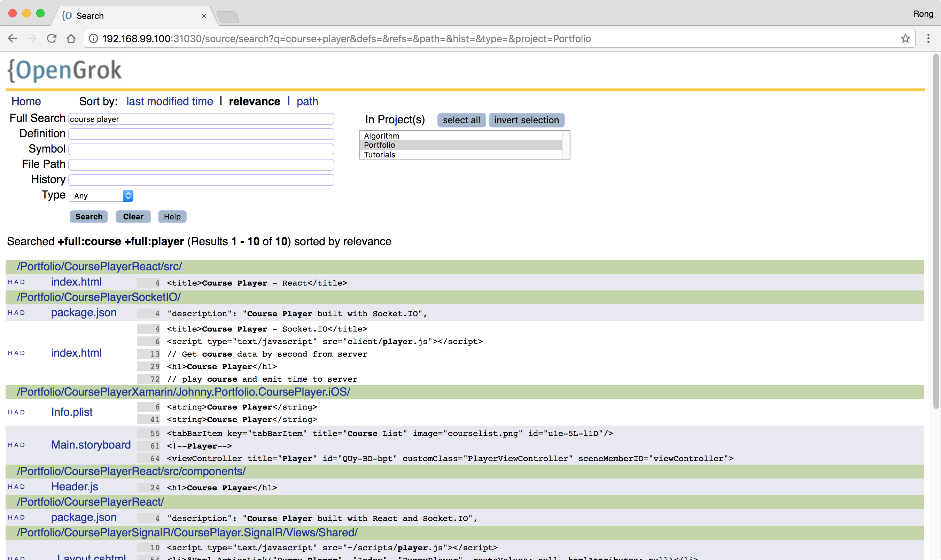Open the Chrome three-dot menu

tap(928, 39)
